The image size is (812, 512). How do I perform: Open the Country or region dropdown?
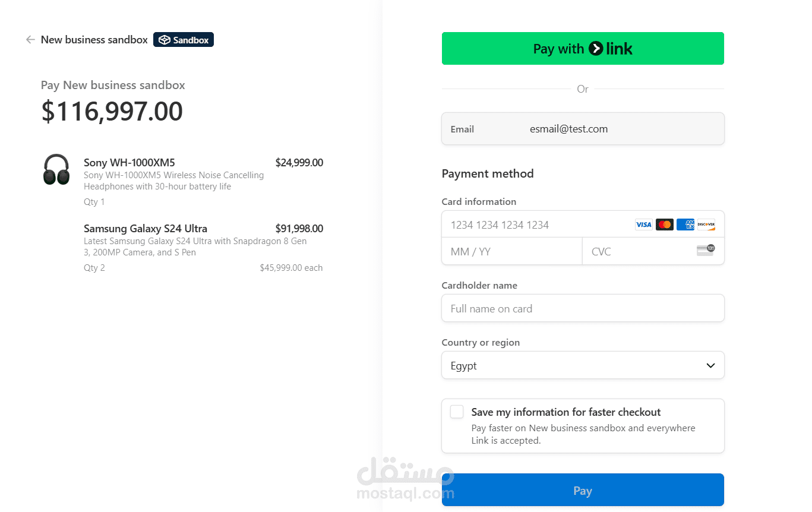(x=583, y=365)
